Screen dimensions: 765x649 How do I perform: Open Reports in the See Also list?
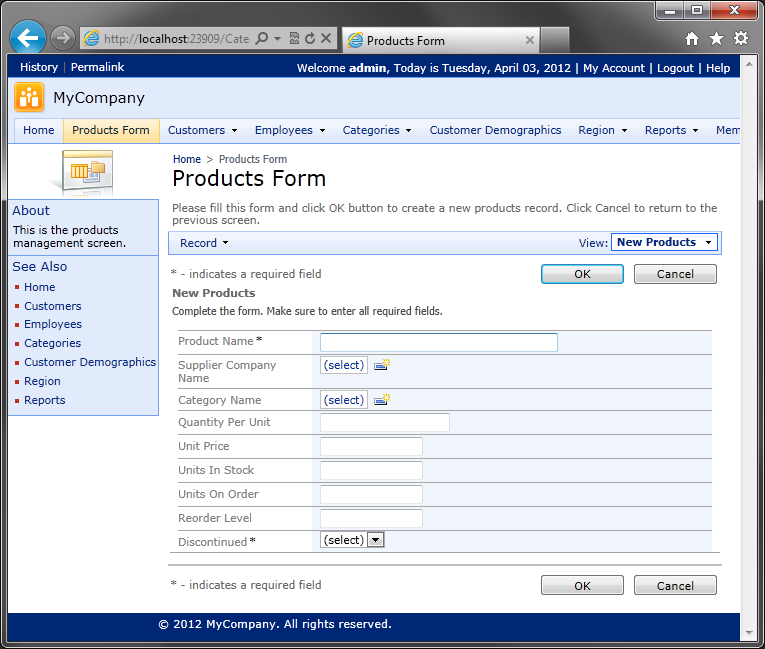(x=44, y=400)
